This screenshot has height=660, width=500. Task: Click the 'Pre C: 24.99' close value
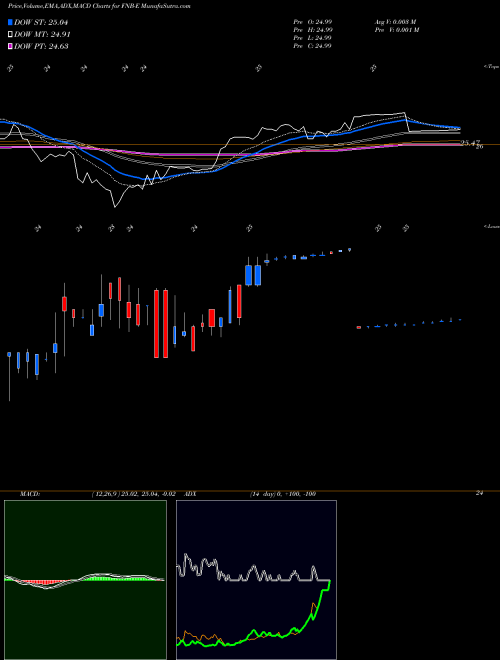pos(313,46)
